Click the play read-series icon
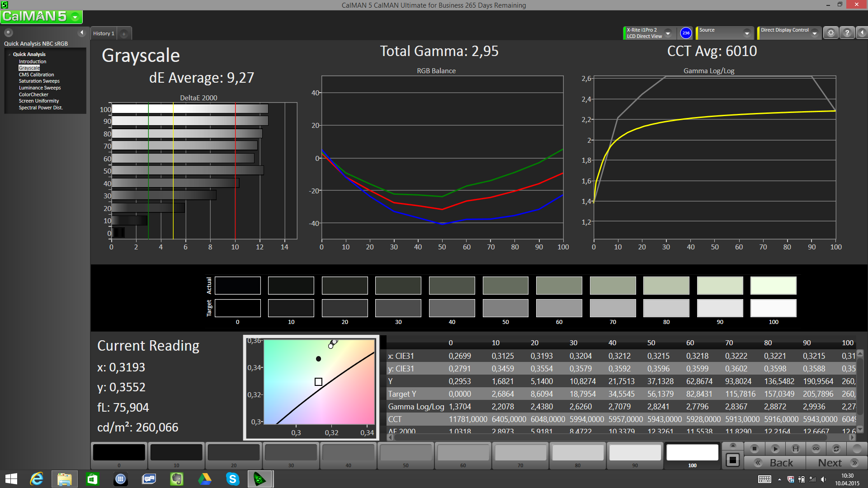Image resolution: width=868 pixels, height=488 pixels. tap(775, 449)
